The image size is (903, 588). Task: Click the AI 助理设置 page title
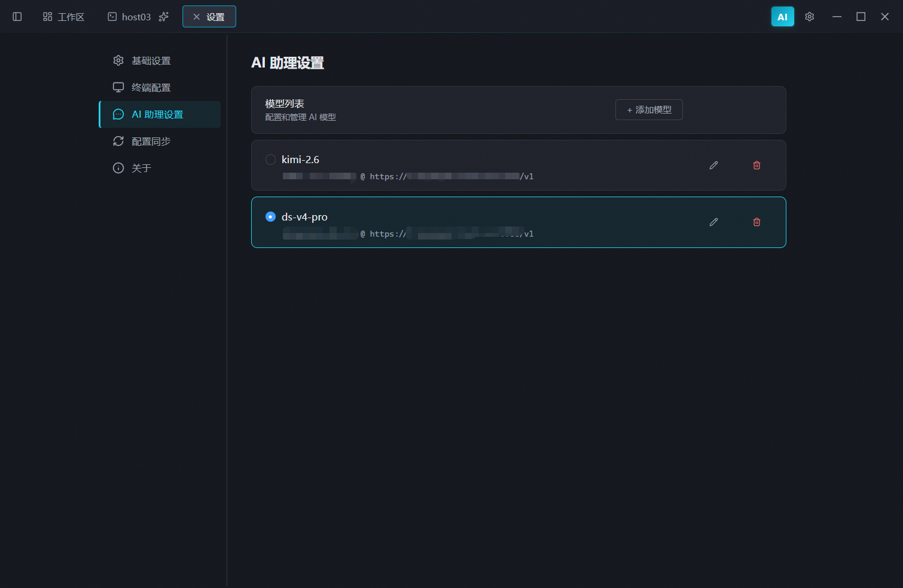pos(288,63)
